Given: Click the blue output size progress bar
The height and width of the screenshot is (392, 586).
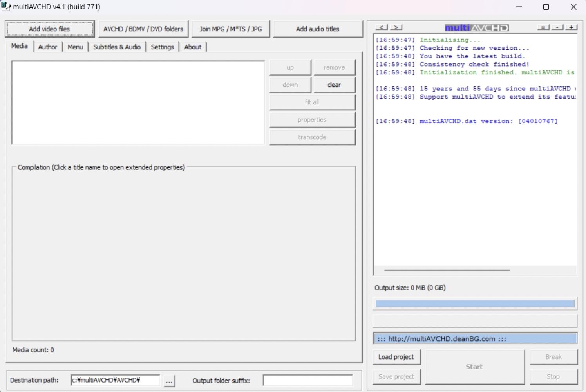Looking at the screenshot, I should pyautogui.click(x=475, y=304).
